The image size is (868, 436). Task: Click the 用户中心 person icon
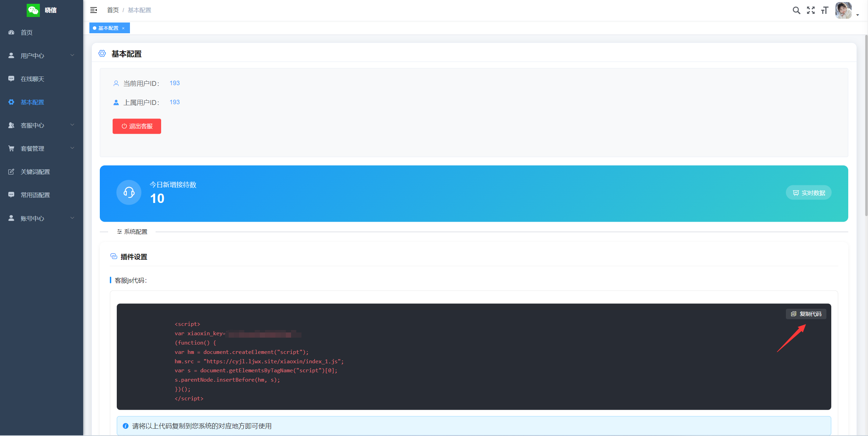[x=11, y=55]
